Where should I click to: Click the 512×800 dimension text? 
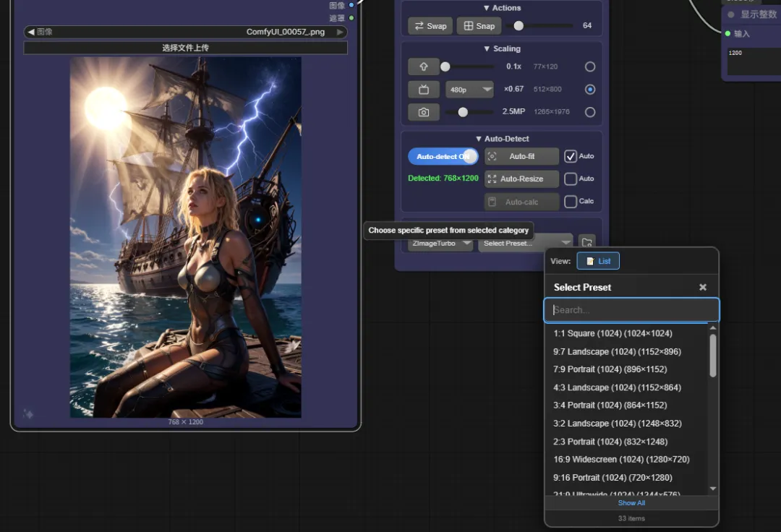click(547, 90)
